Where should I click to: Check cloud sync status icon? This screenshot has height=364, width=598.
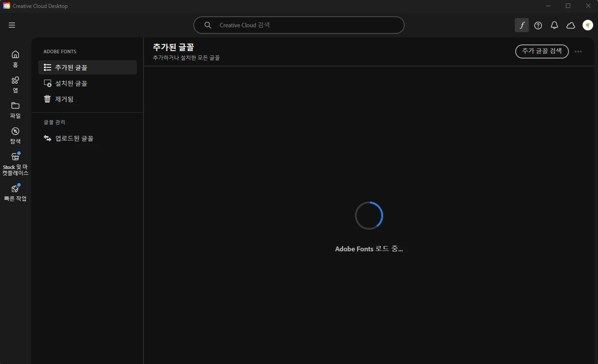coord(571,26)
